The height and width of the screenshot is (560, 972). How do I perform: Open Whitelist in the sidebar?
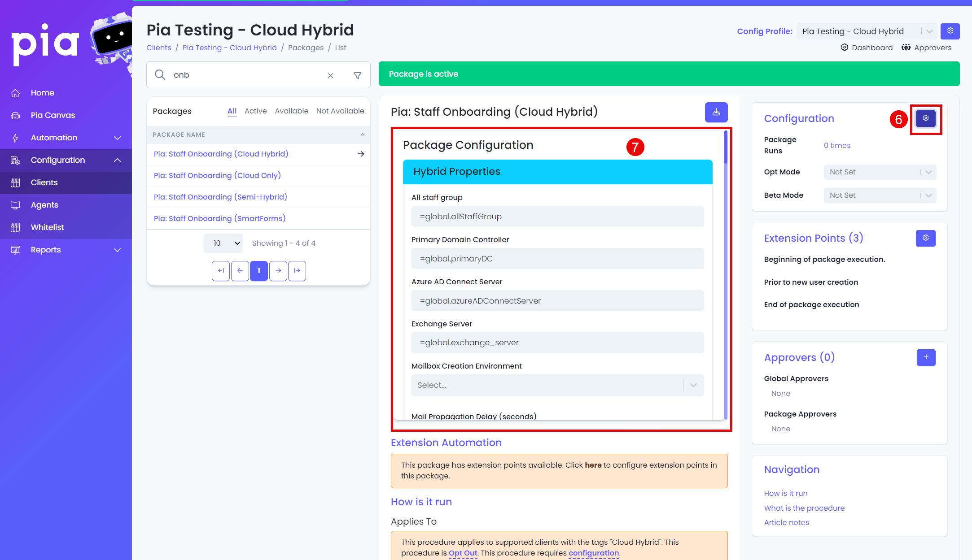click(66, 227)
